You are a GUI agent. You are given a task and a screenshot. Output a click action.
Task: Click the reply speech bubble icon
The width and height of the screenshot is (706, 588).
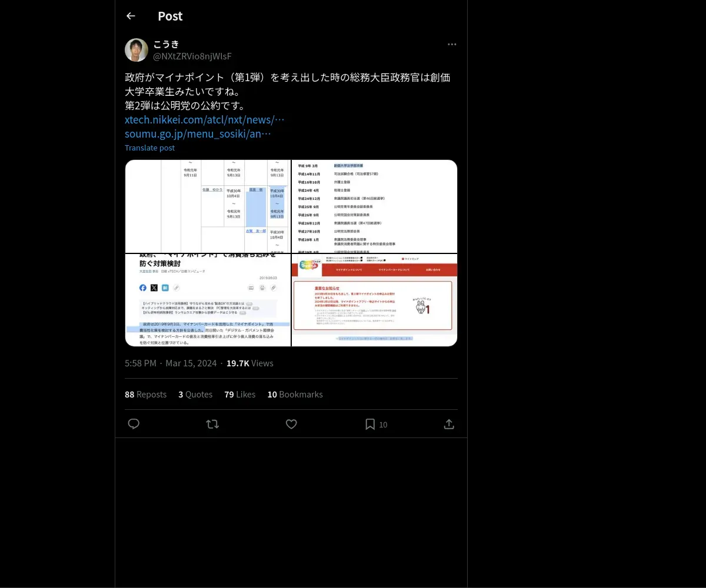(x=134, y=424)
